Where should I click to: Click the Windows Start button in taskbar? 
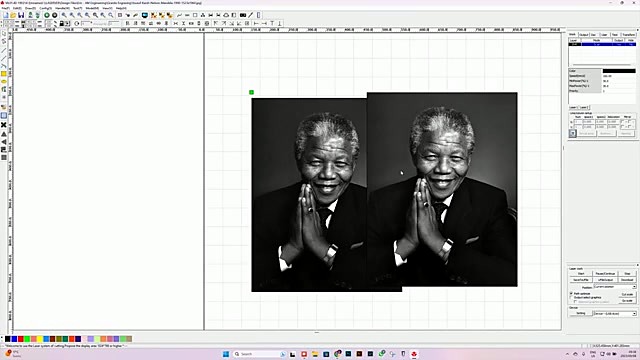[x=226, y=354]
